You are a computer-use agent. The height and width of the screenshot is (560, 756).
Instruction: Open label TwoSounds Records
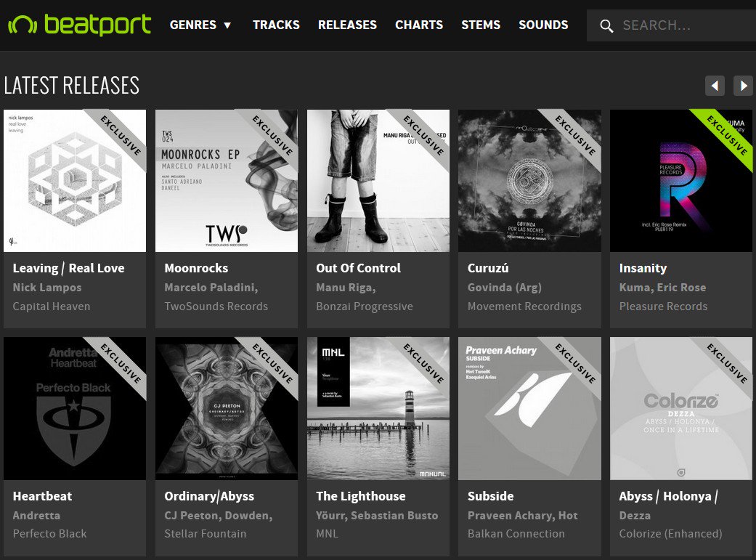pyautogui.click(x=216, y=307)
